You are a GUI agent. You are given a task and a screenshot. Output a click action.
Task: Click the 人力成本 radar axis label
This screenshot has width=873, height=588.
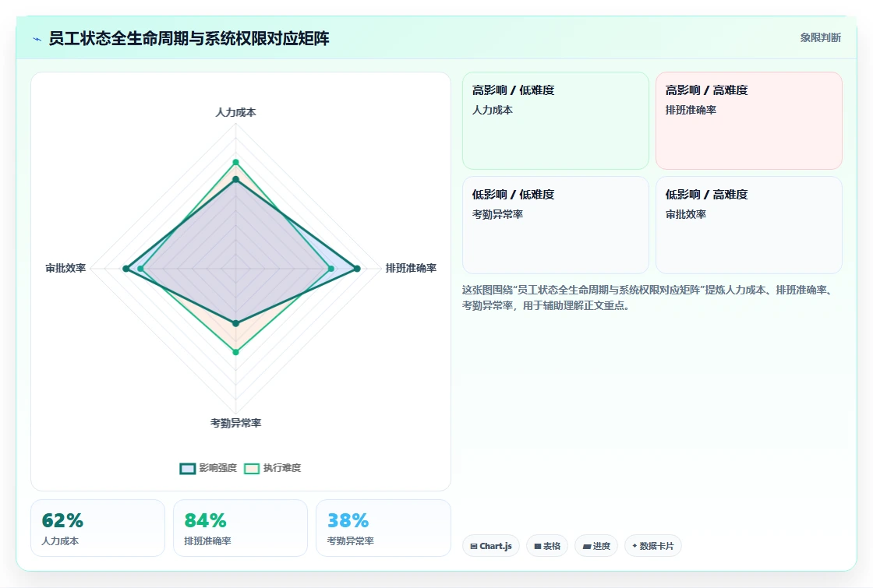tap(235, 112)
